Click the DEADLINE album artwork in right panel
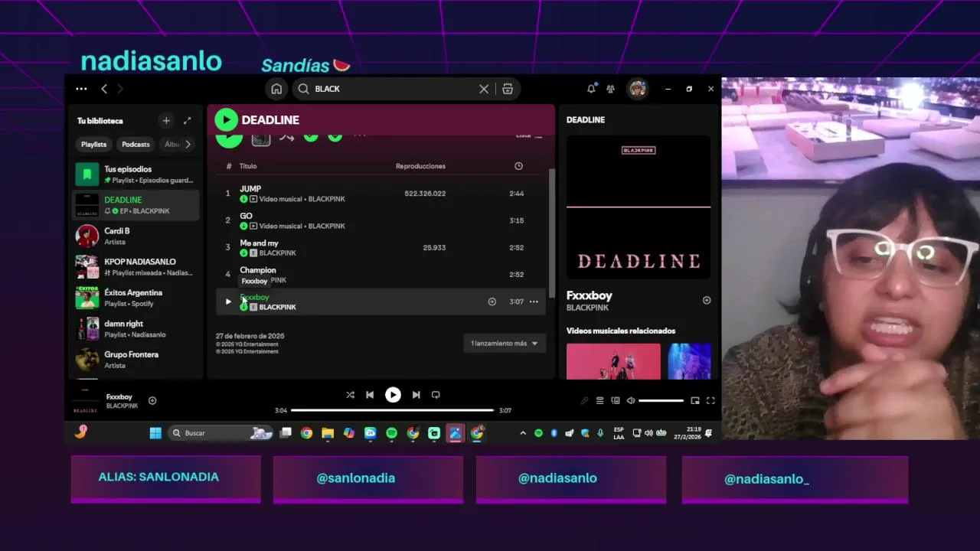The image size is (980, 551). point(639,207)
